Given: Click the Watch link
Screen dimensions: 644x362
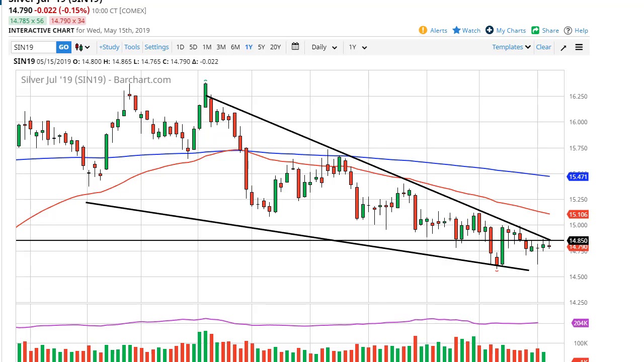Looking at the screenshot, I should coord(471,31).
